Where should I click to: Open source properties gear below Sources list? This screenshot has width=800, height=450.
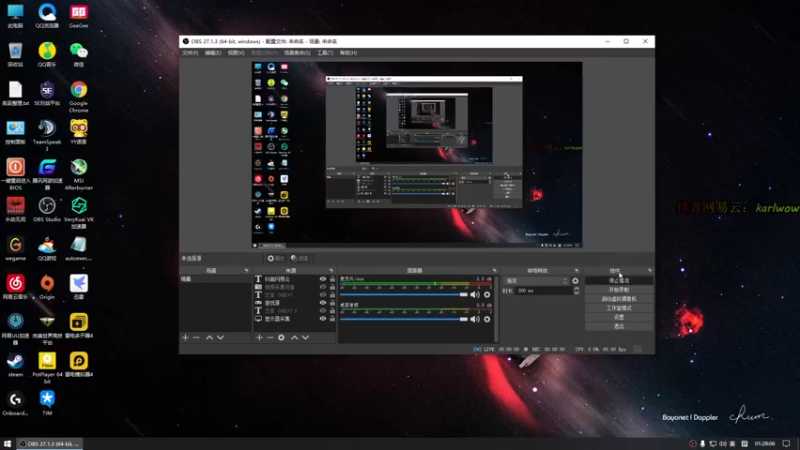[281, 337]
